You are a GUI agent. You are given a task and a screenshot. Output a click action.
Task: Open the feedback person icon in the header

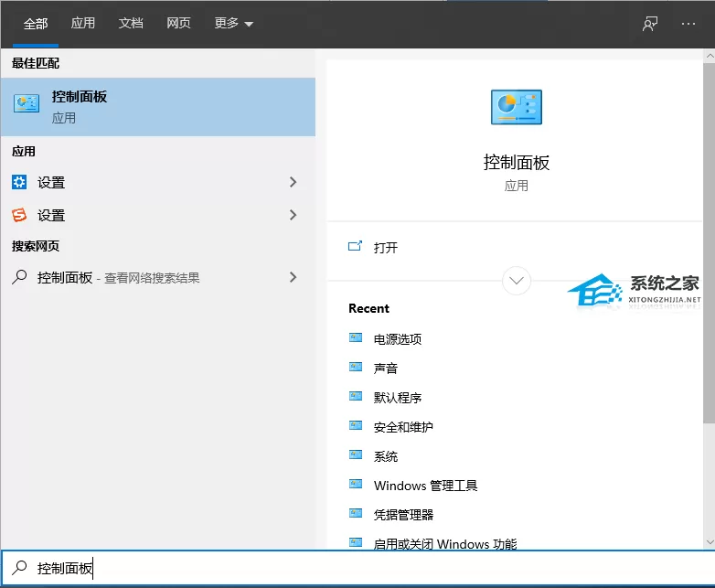pyautogui.click(x=650, y=24)
